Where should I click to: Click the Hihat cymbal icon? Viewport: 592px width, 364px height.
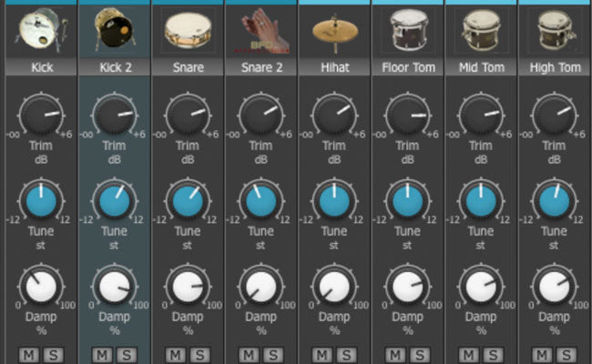point(334,32)
